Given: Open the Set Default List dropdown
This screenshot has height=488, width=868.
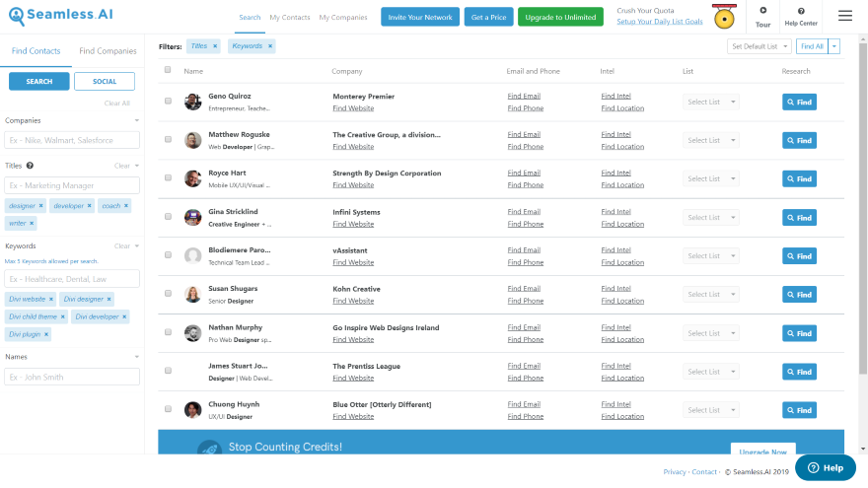Looking at the screenshot, I should [759, 46].
